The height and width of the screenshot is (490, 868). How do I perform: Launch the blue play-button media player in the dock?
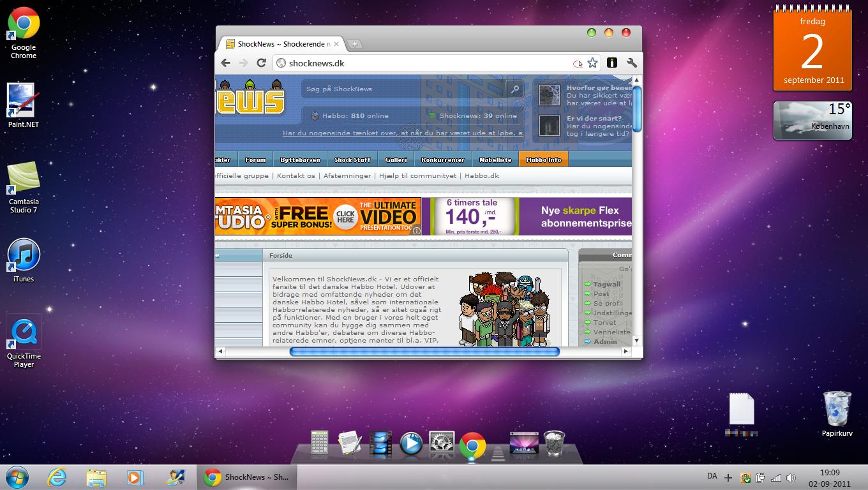411,443
